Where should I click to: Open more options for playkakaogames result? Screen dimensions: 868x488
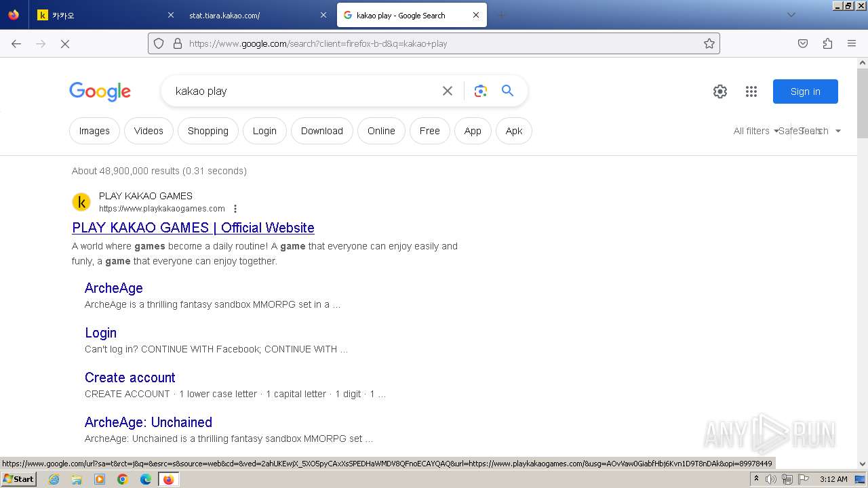point(235,209)
